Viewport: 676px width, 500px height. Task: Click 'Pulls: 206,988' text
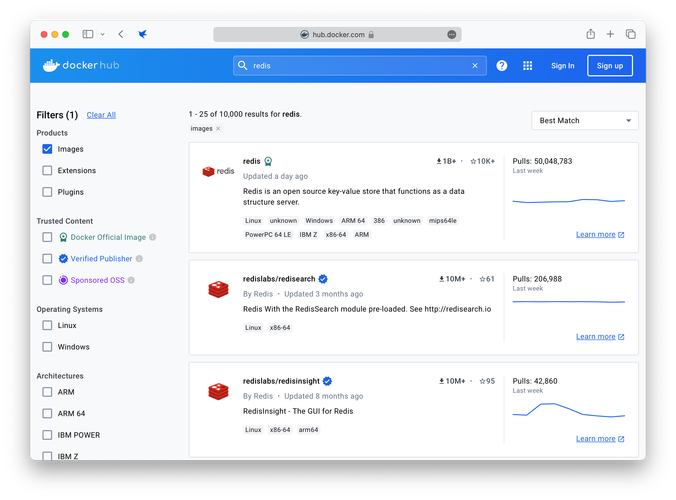(537, 279)
